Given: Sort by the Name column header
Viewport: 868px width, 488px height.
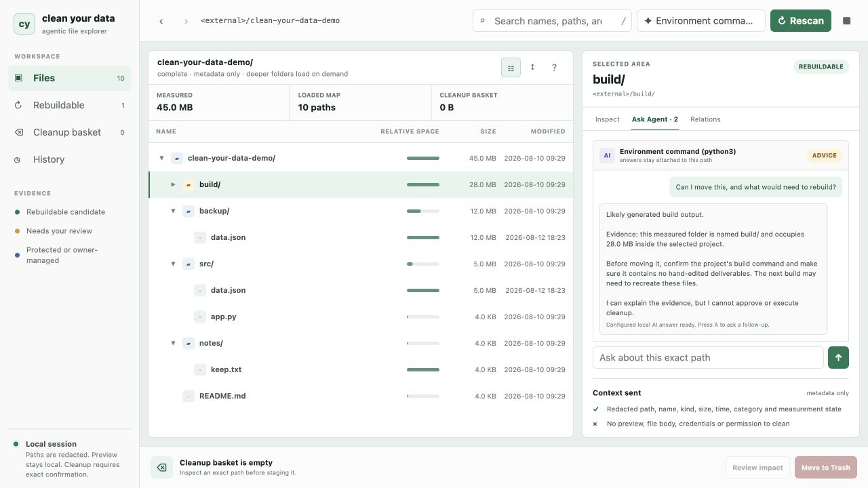Looking at the screenshot, I should click(166, 131).
